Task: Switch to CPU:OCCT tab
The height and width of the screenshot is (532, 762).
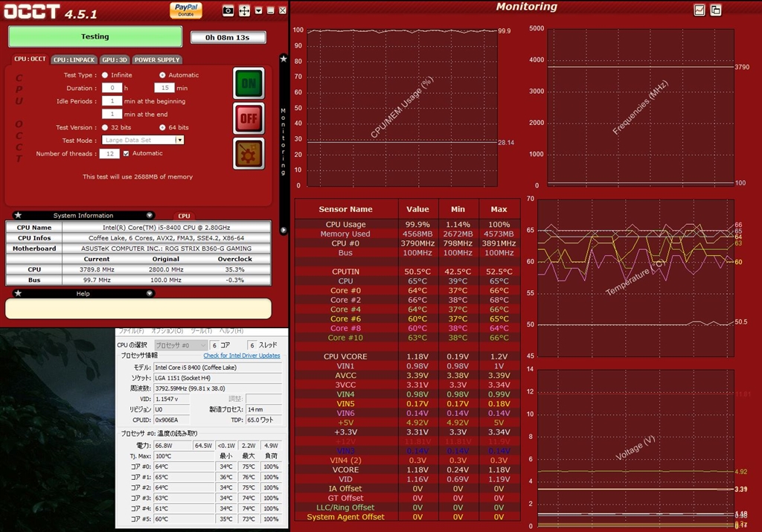Action: click(x=30, y=59)
